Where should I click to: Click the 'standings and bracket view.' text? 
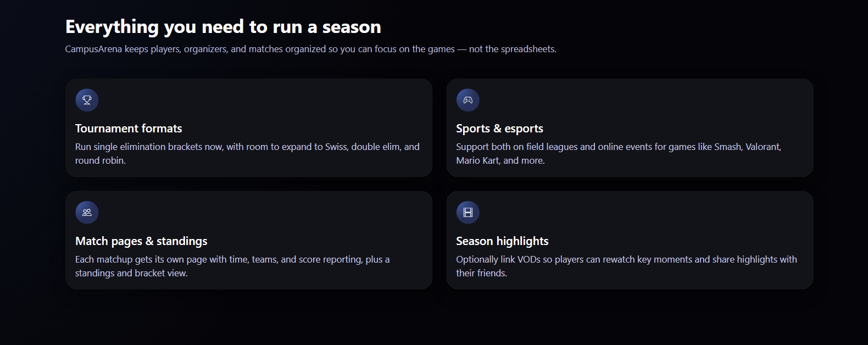point(131,273)
